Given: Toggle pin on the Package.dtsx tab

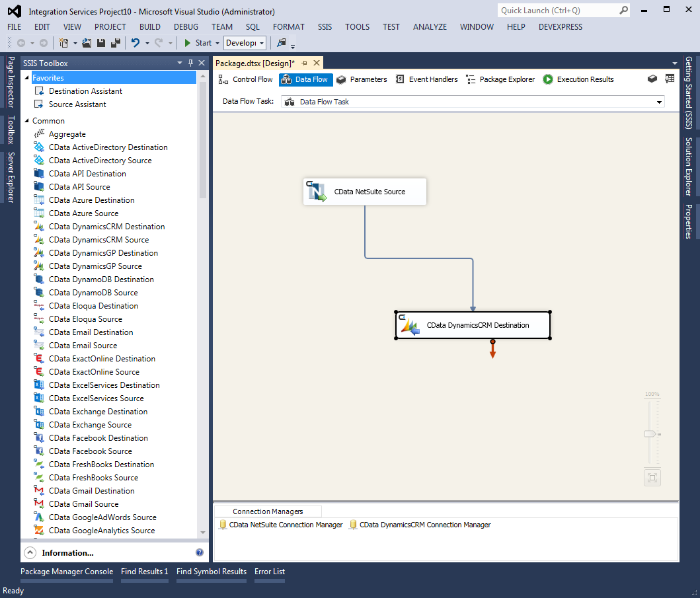Looking at the screenshot, I should (x=305, y=63).
